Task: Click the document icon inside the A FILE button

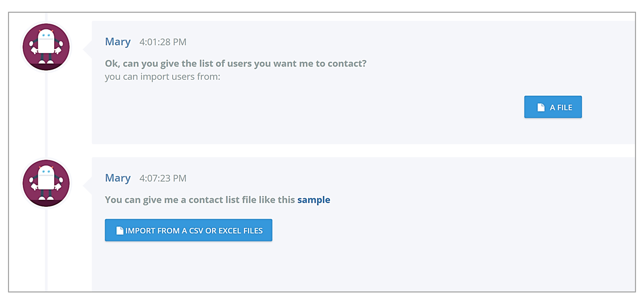Action: [541, 107]
